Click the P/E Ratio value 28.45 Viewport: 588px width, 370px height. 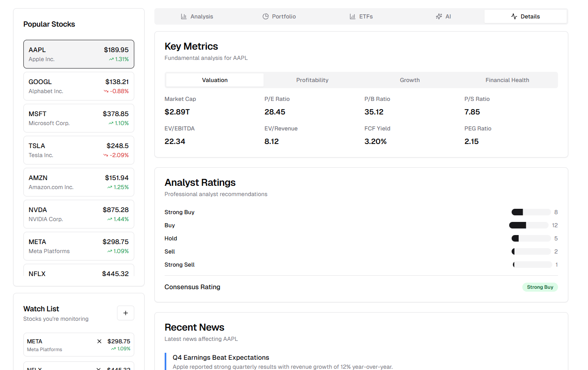(275, 112)
